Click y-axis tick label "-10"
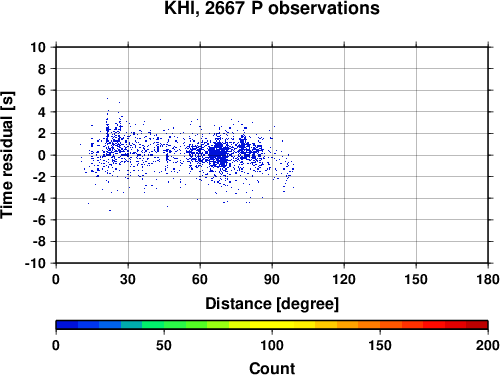Screen dimensions: 500x375 click(x=35, y=263)
